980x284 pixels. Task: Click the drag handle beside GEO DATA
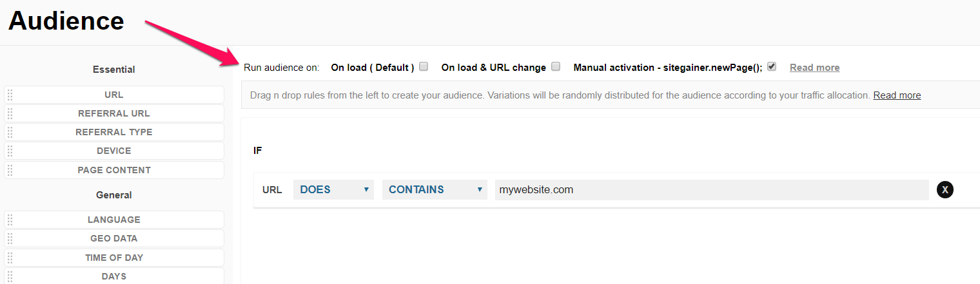[x=10, y=238]
